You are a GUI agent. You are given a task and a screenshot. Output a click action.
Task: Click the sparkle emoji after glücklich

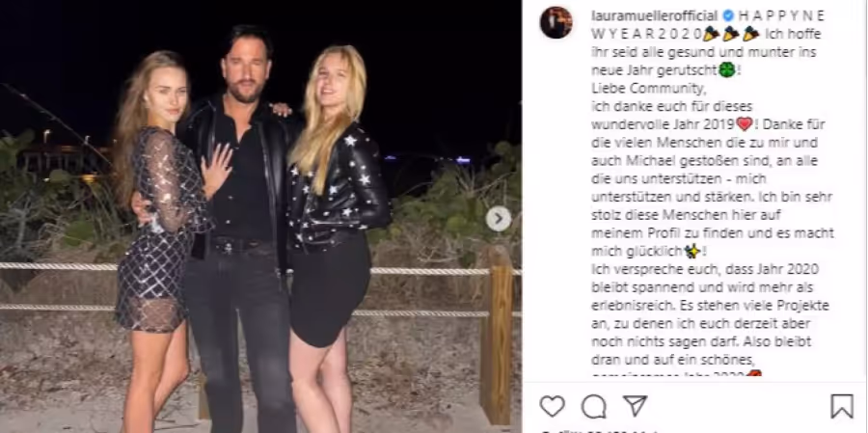[x=692, y=252]
